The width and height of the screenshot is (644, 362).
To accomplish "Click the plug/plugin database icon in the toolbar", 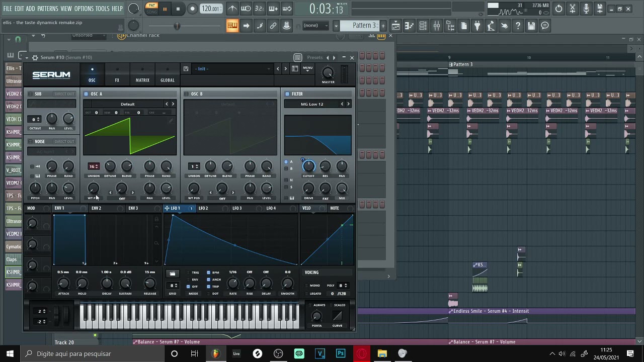I will coord(477,26).
